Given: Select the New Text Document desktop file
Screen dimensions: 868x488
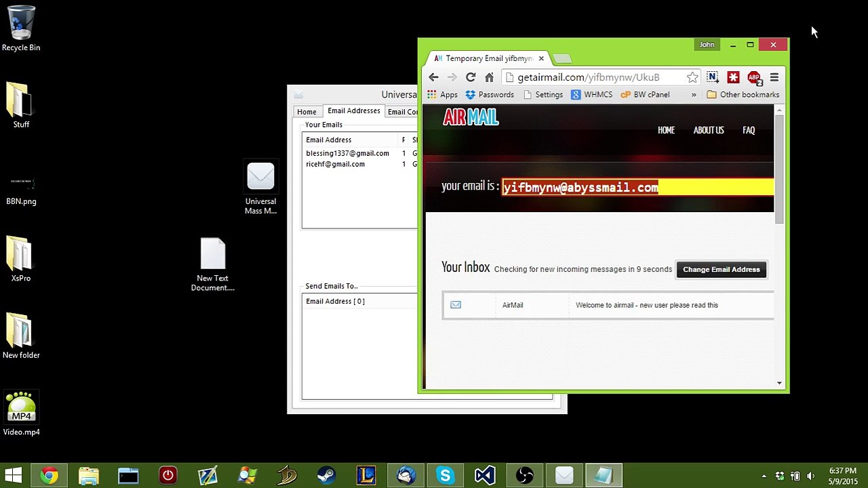Looking at the screenshot, I should [x=213, y=264].
